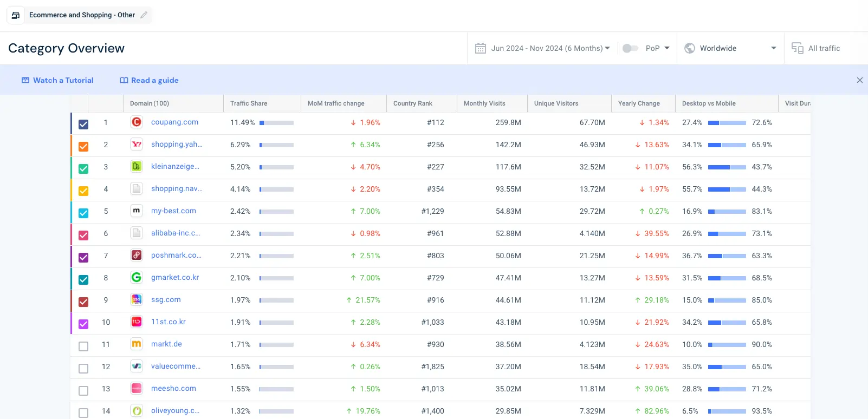This screenshot has width=868, height=419.
Task: Click the shopping.yahoo favicon
Action: (x=137, y=145)
